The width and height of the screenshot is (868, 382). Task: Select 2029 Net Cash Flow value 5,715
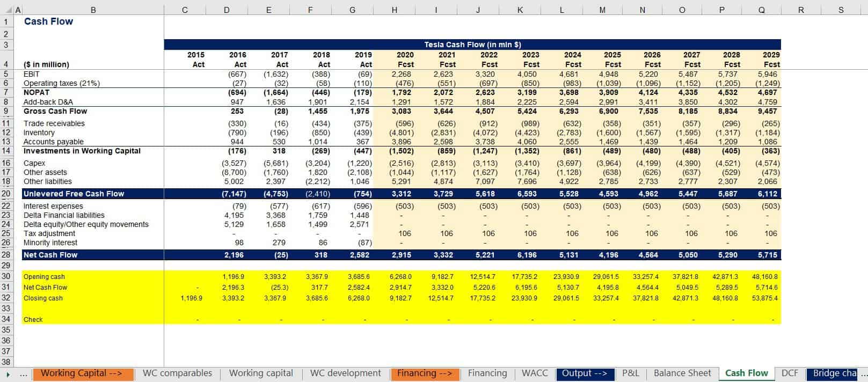(768, 255)
